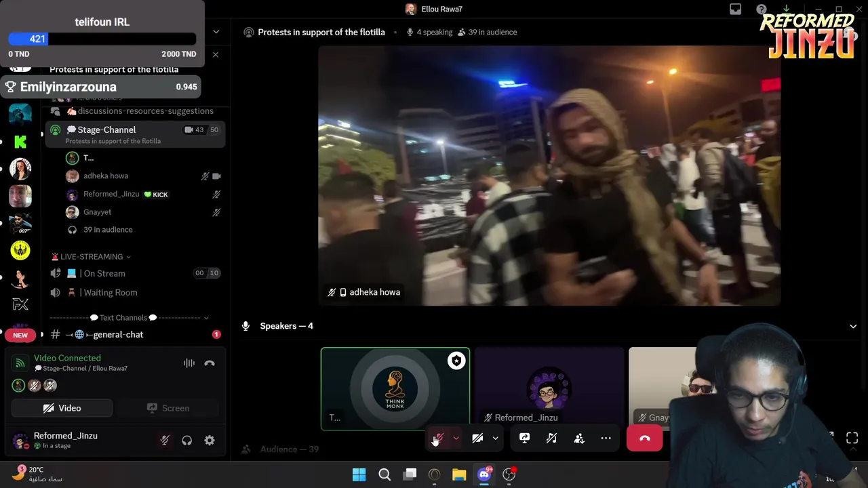Close the overlay with X near goal bar
The height and width of the screenshot is (488, 868).
[216, 54]
